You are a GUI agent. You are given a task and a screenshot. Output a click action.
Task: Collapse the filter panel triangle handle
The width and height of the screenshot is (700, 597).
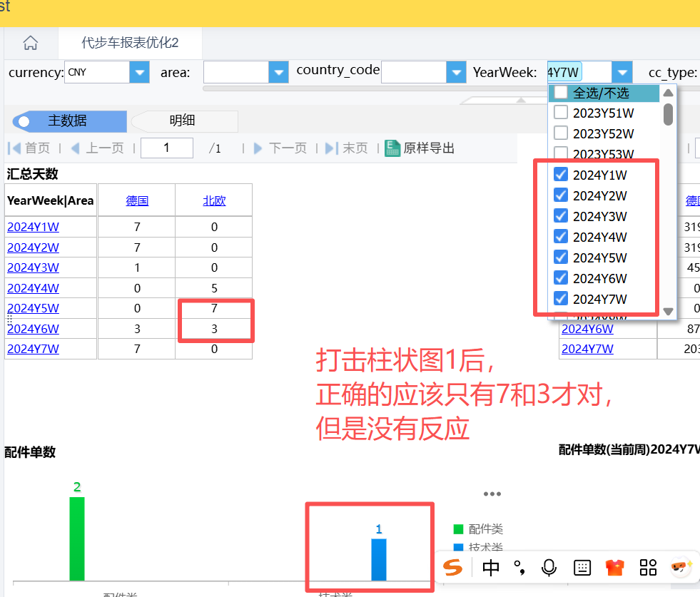click(x=520, y=101)
